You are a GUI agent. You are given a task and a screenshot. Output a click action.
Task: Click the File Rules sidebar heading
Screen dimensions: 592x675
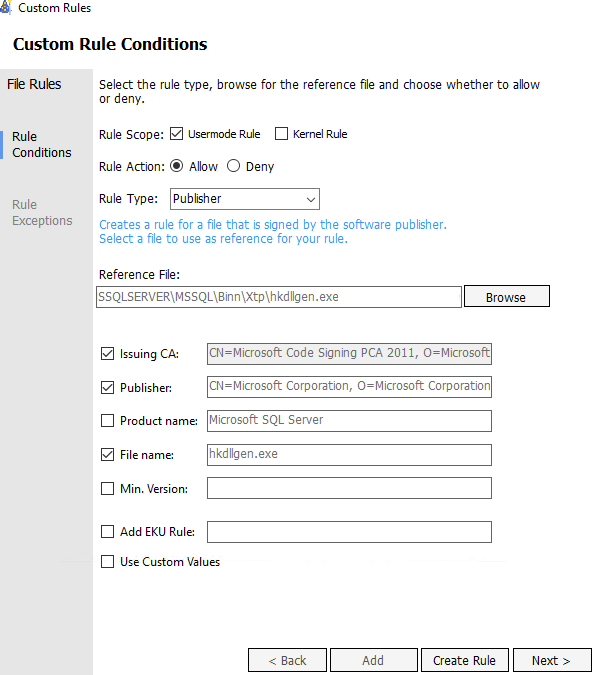click(x=34, y=84)
